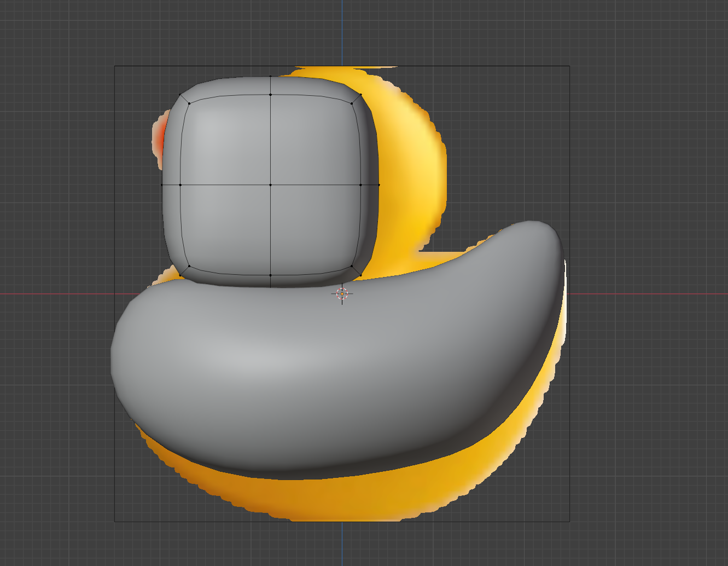Select the outer top-right corner vertex of the head
This screenshot has height=566, width=728.
tap(362, 95)
